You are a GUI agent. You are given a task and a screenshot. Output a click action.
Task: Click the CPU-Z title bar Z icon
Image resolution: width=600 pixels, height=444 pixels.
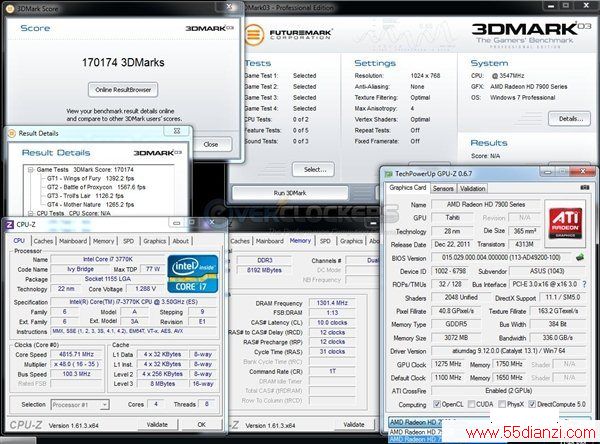pos(10,225)
